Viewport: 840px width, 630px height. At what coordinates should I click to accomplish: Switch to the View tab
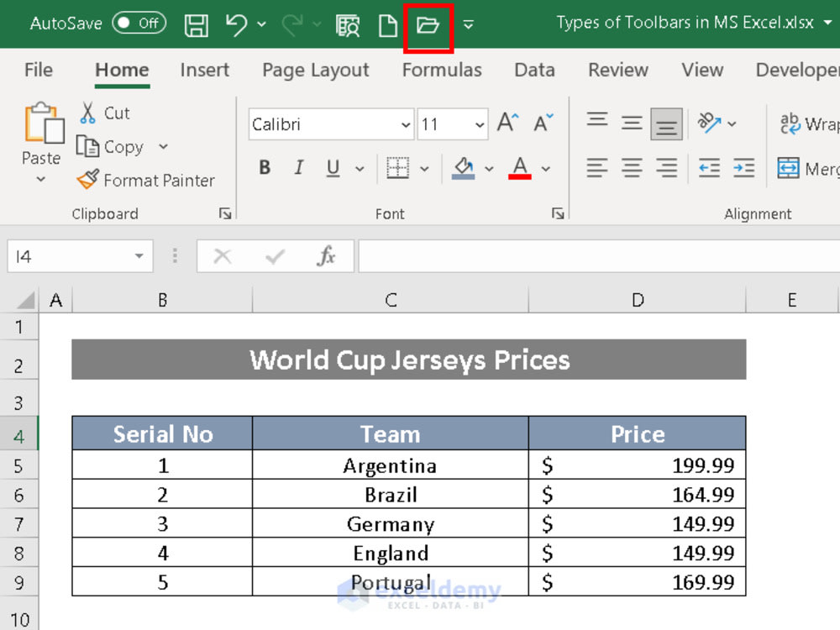pos(702,70)
